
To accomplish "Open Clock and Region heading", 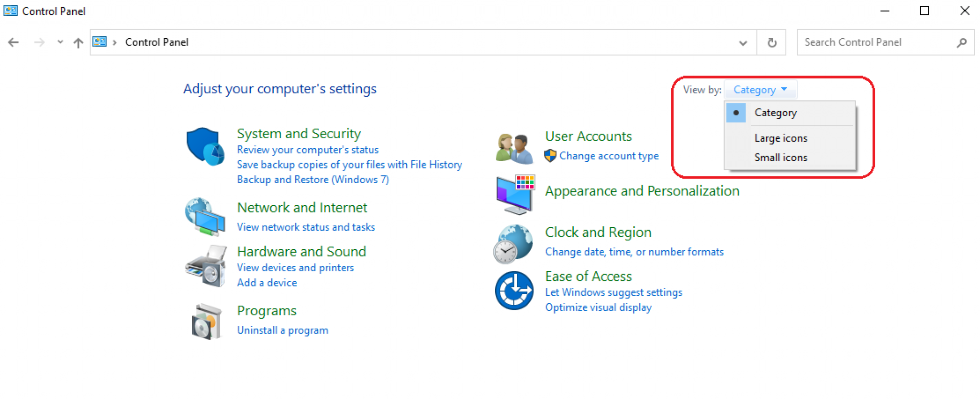I will coord(598,233).
